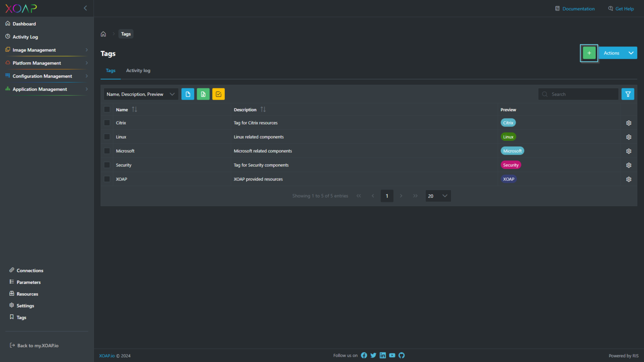Tick the Security row checkbox

tap(107, 165)
